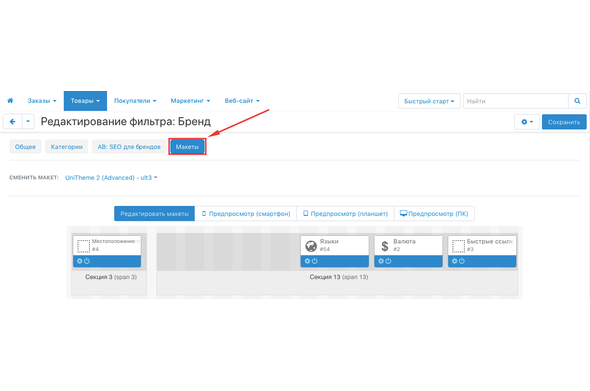Click the page title Редактирование фильтра: Бренд

point(126,122)
